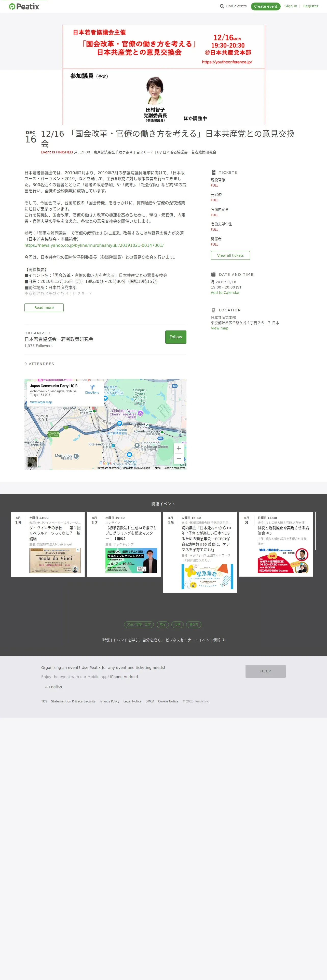Viewport: 327px width, 980px height.
Task: Click the 1,375 Followers text
Action: click(x=38, y=346)
